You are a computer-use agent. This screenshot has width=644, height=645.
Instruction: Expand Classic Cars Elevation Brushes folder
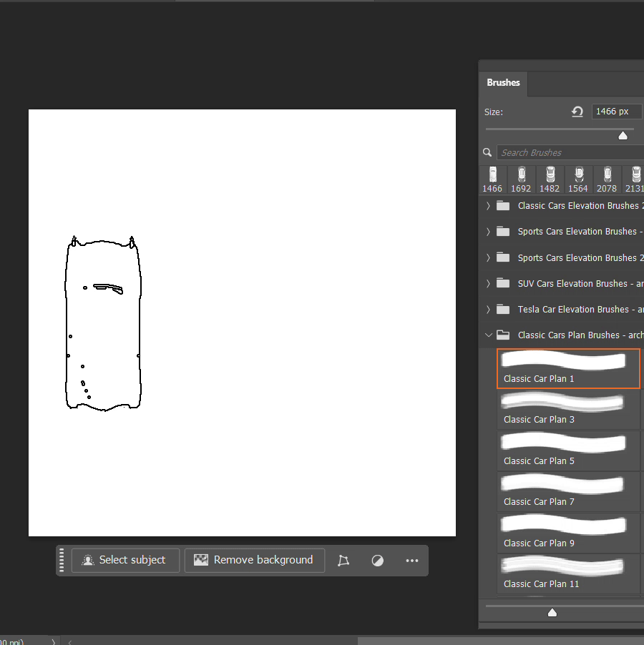coord(488,206)
